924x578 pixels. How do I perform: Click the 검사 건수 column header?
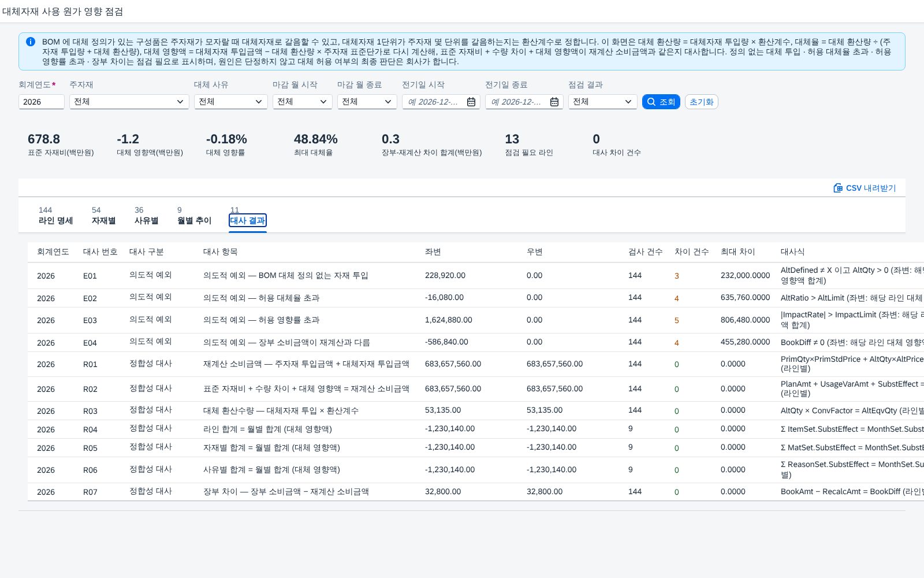coord(646,252)
